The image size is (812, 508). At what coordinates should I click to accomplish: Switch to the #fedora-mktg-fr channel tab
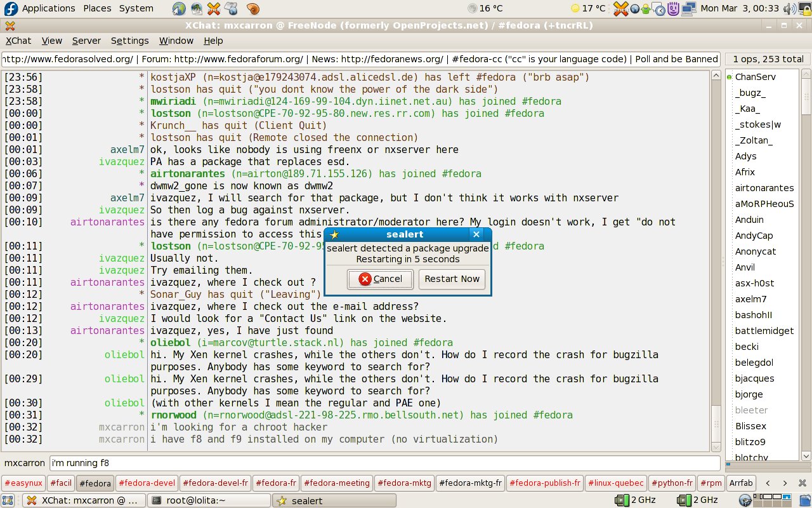pyautogui.click(x=471, y=483)
